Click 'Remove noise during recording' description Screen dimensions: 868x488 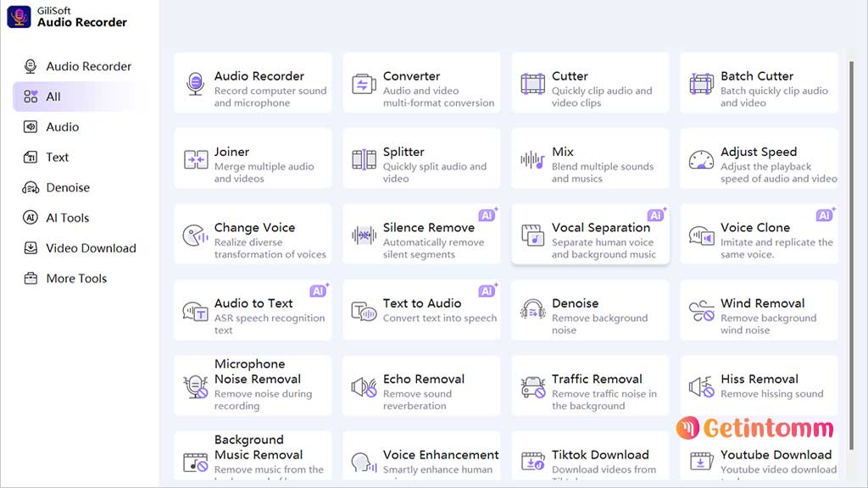coord(263,400)
